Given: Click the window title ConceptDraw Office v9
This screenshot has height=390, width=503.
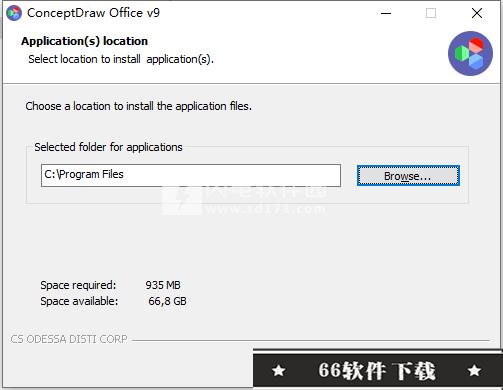Looking at the screenshot, I should click(x=93, y=13).
